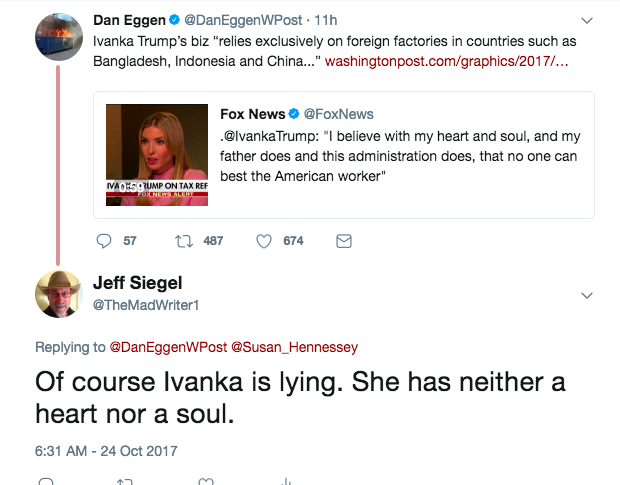Open Dan Eggen's profile avatar
620x485 pixels.
(x=59, y=36)
